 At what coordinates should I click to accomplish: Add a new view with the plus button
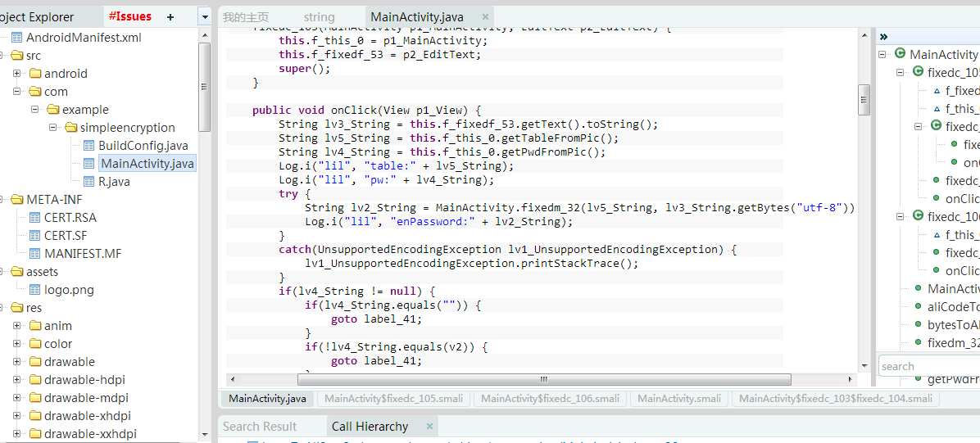pyautogui.click(x=170, y=17)
